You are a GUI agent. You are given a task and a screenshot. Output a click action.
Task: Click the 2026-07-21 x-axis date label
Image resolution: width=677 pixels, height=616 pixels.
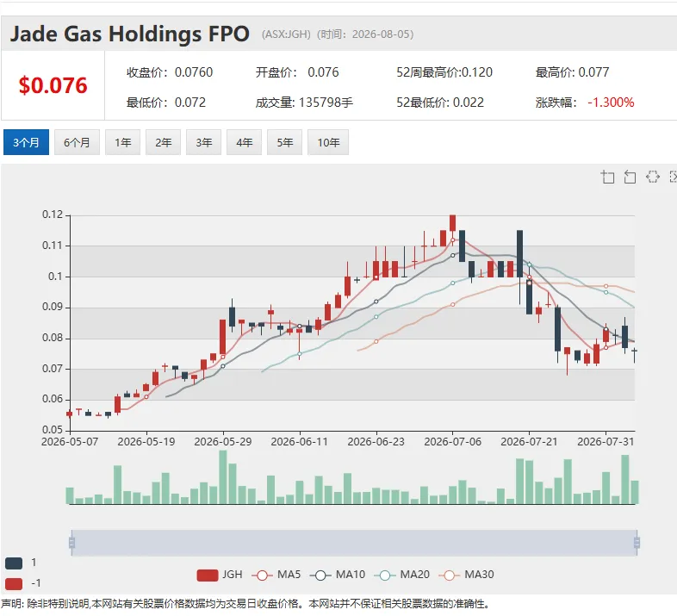pos(529,441)
